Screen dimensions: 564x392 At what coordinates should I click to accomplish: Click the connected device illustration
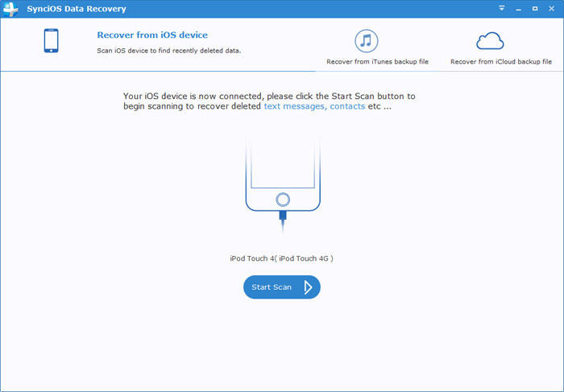click(283, 187)
